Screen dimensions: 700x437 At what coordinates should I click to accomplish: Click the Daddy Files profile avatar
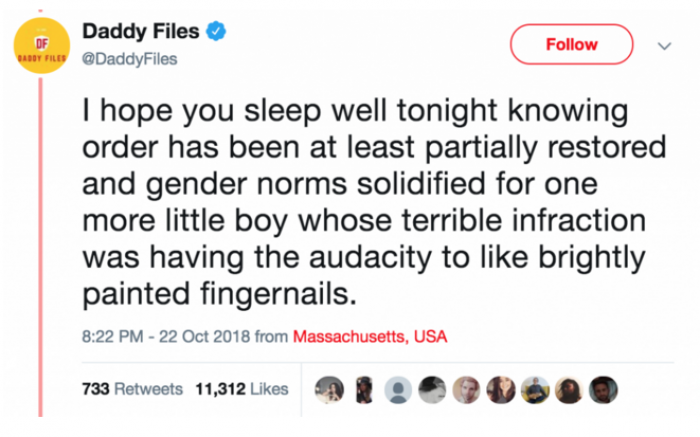click(38, 45)
